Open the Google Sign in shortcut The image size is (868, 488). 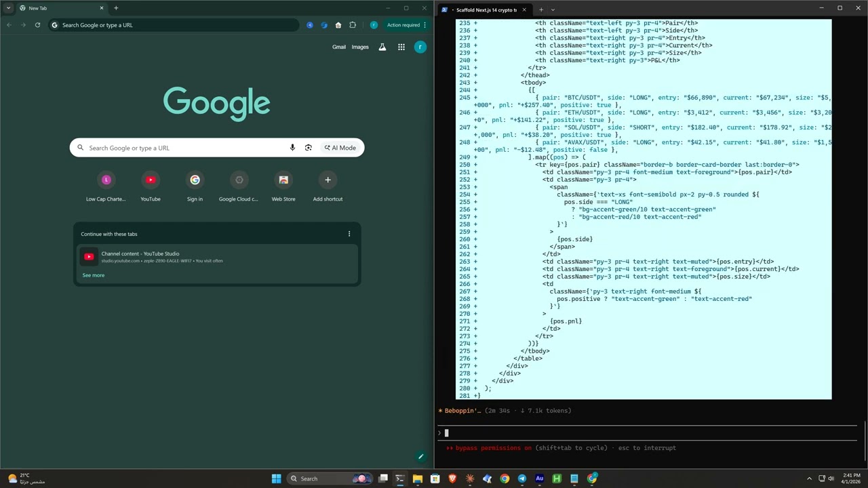click(x=195, y=186)
